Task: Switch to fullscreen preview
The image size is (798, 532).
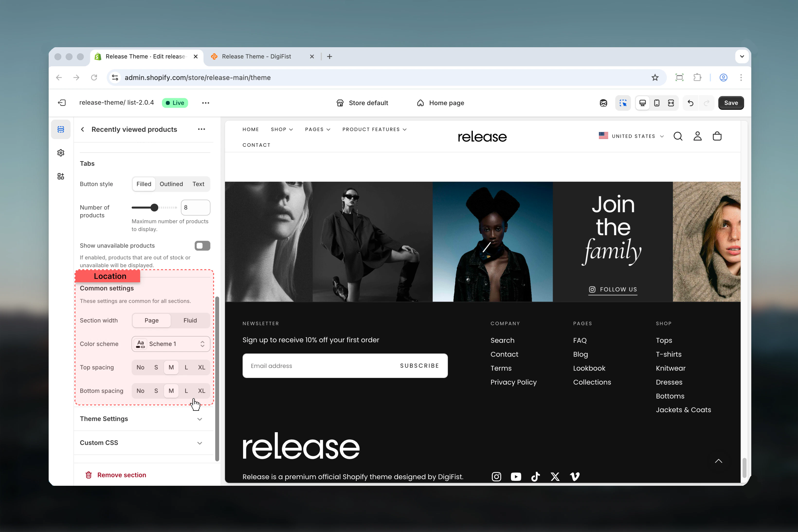Action: pos(671,103)
